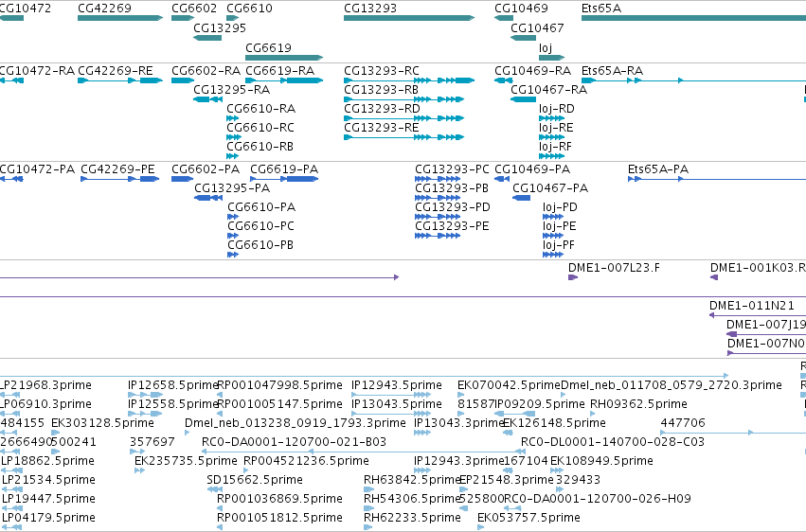Image resolution: width=806 pixels, height=532 pixels.
Task: Select EST SD15662.5prime
Action: (x=255, y=480)
